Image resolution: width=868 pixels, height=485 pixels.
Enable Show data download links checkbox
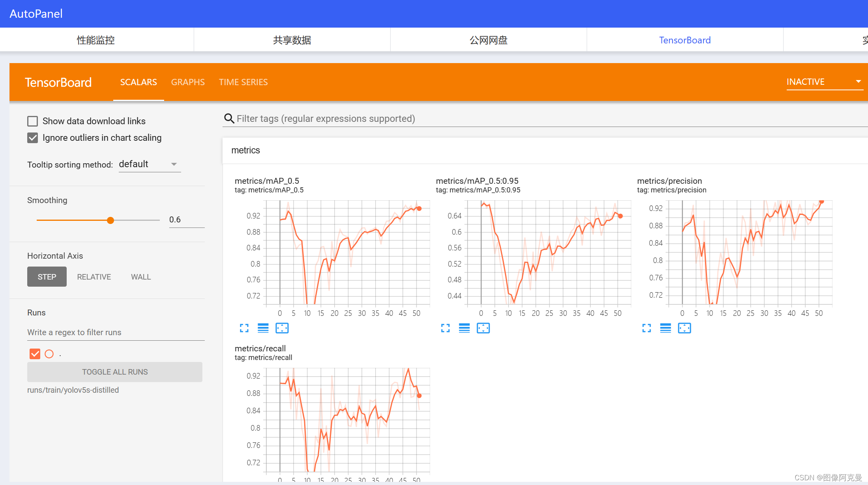pos(33,121)
